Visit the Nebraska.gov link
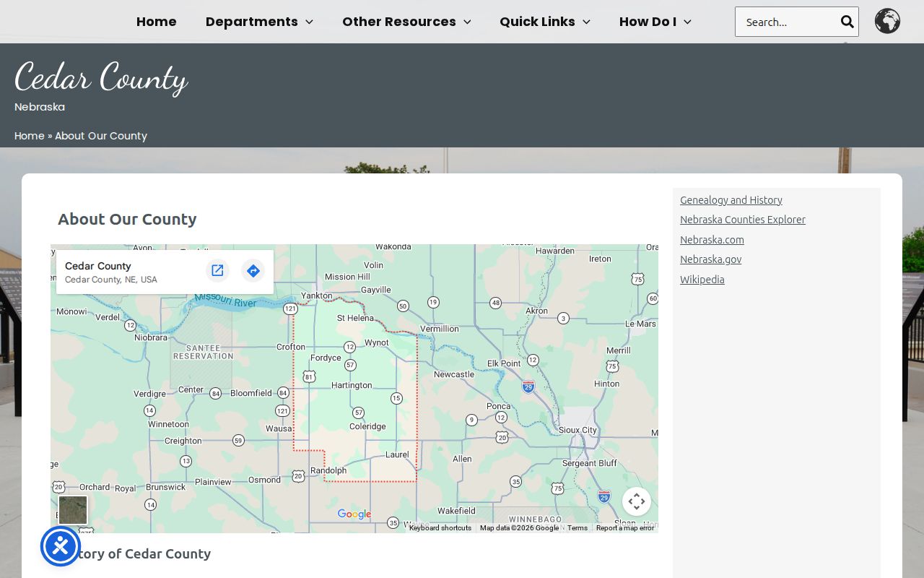Screen dimensions: 924x578 pyautogui.click(x=710, y=259)
